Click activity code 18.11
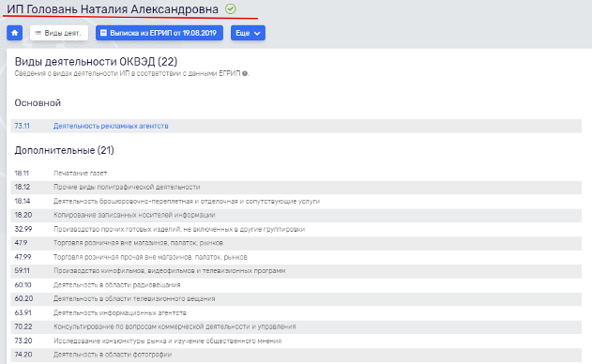 tap(22, 174)
